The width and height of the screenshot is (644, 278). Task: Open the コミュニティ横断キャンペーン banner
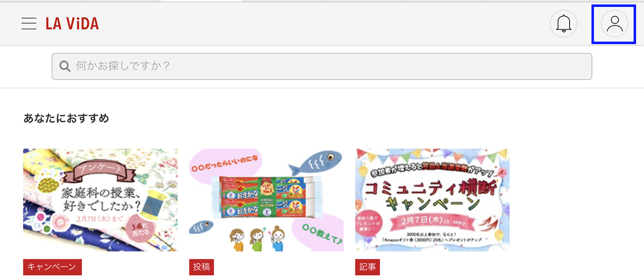(x=432, y=200)
